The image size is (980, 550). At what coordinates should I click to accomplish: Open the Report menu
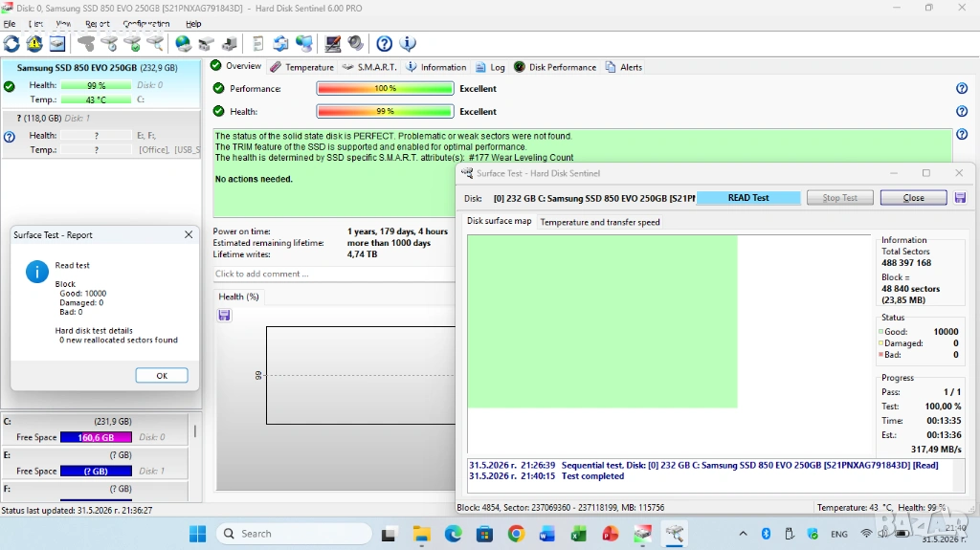coord(98,24)
